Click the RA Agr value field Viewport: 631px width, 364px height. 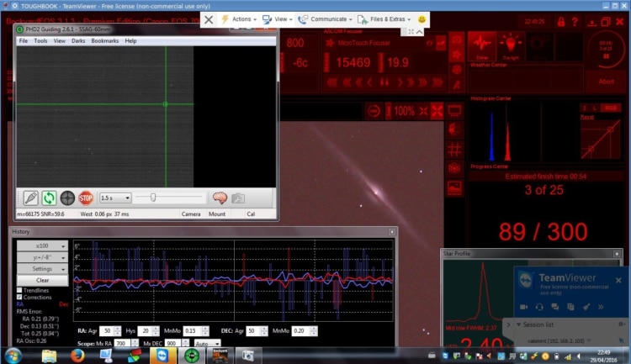(107, 331)
